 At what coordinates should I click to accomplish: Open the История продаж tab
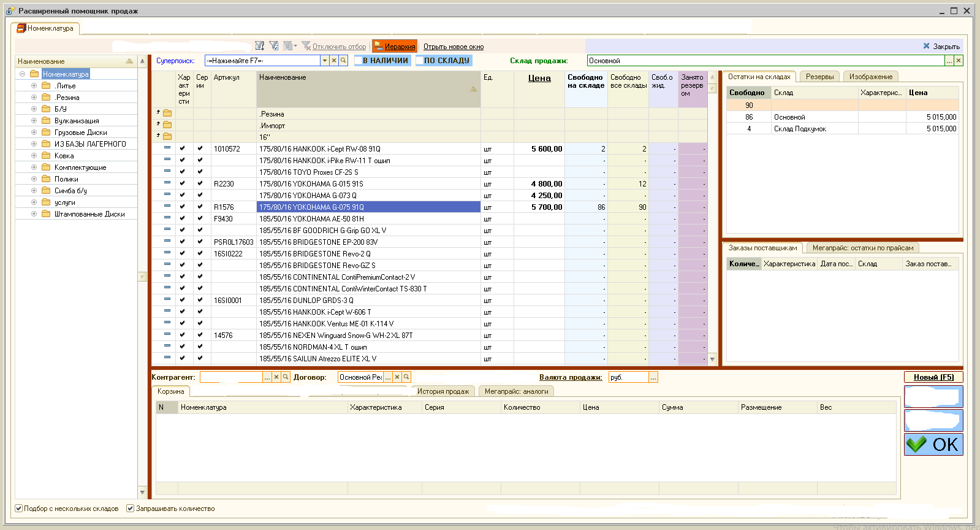(x=443, y=391)
